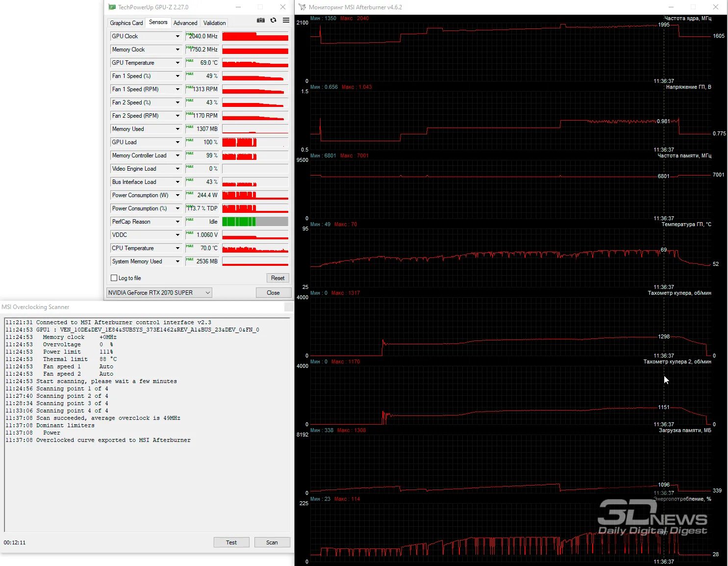Open the Memory Clock sensor dropdown
The height and width of the screenshot is (566, 728).
[177, 50]
